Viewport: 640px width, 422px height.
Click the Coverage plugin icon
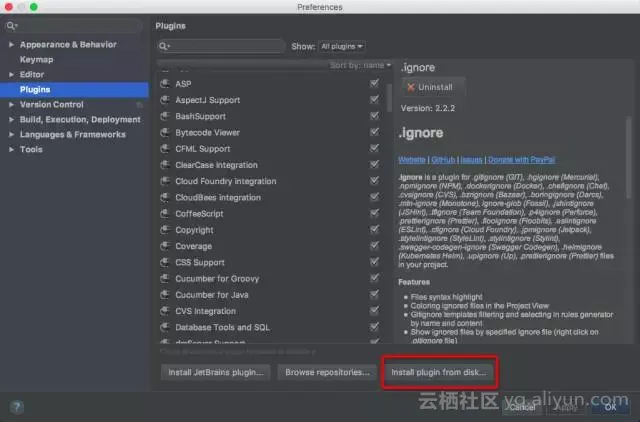165,246
